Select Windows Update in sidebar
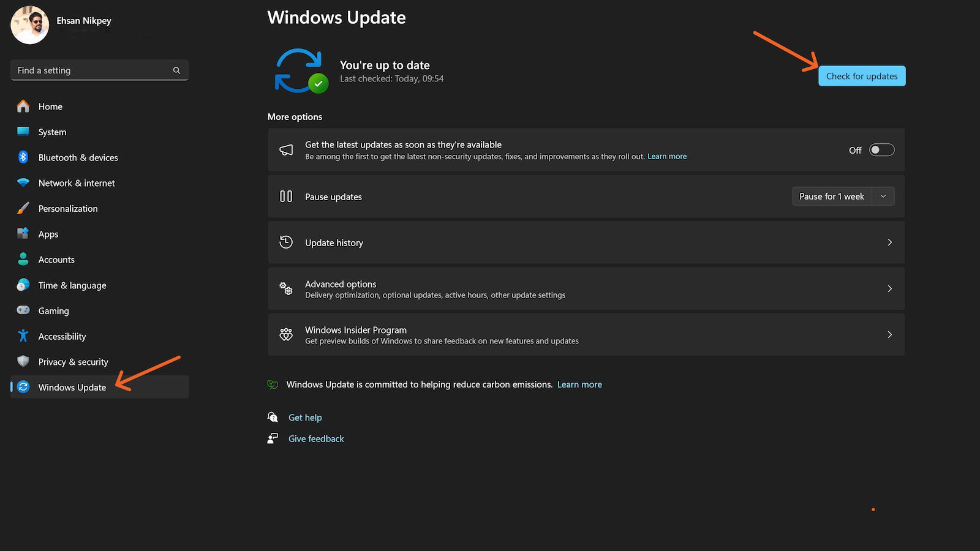Image resolution: width=980 pixels, height=551 pixels. [x=99, y=387]
